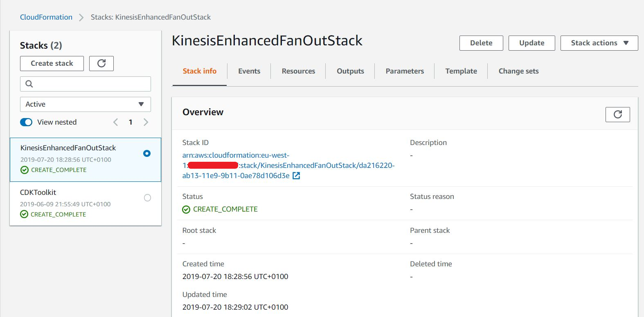Screen dimensions: 644x317
Task: Click Updated time value 18:29:02
Action: [235, 307]
